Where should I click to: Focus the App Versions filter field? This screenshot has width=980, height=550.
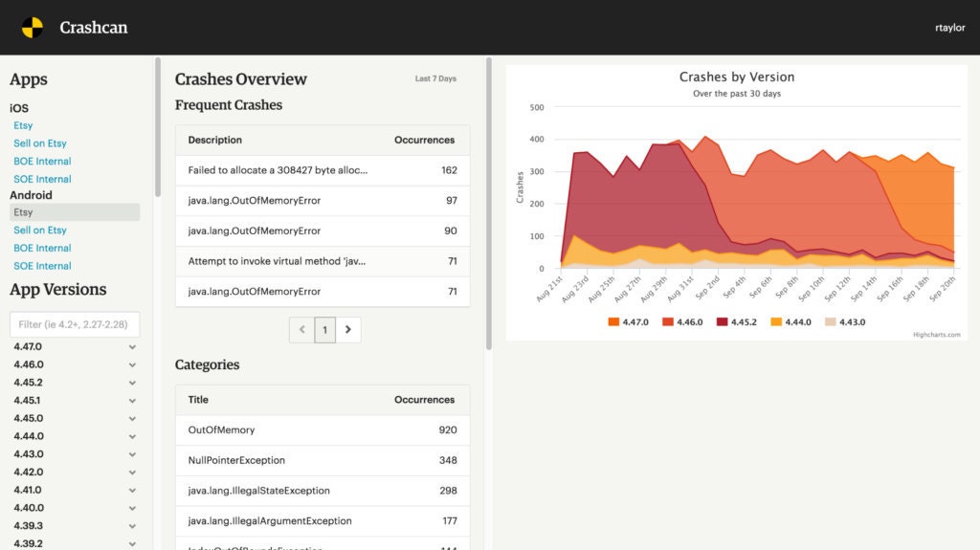[x=75, y=324]
